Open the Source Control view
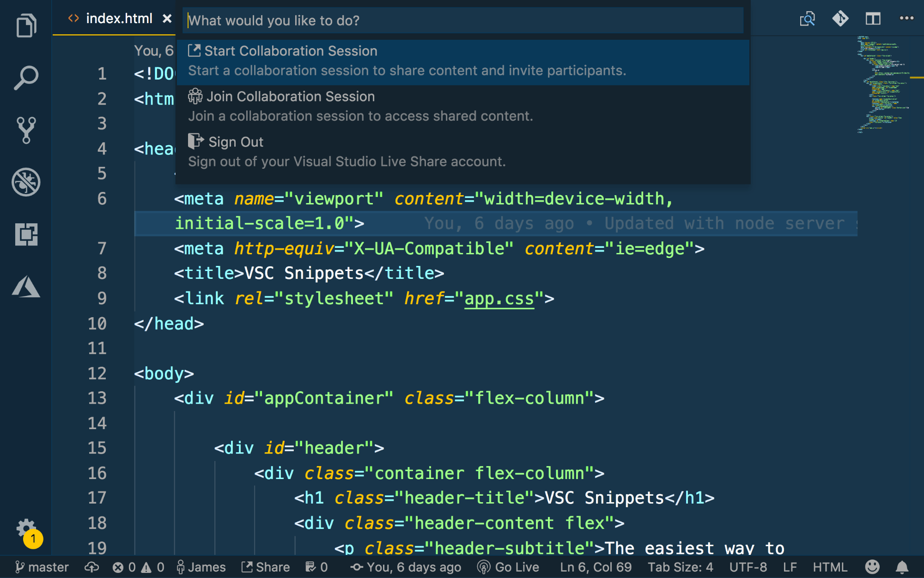 click(26, 130)
